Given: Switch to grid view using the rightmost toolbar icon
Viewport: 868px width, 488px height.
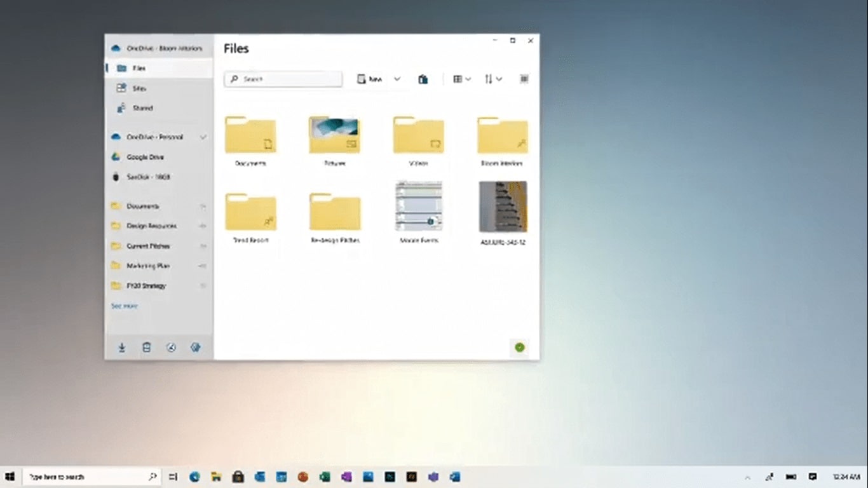Looking at the screenshot, I should tap(524, 79).
